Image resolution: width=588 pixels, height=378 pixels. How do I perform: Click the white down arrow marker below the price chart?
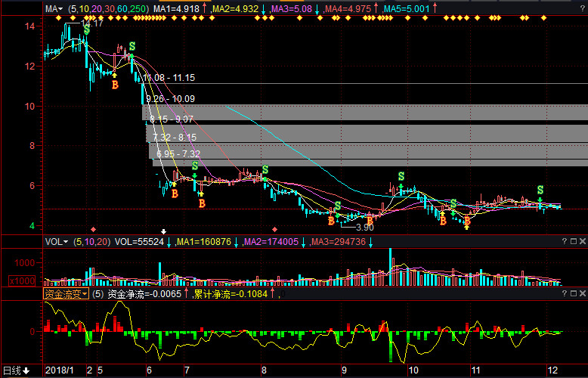(163, 231)
